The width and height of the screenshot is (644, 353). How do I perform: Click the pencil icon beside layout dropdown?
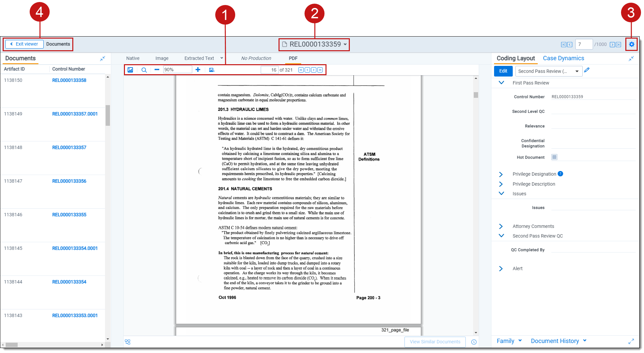[587, 70]
